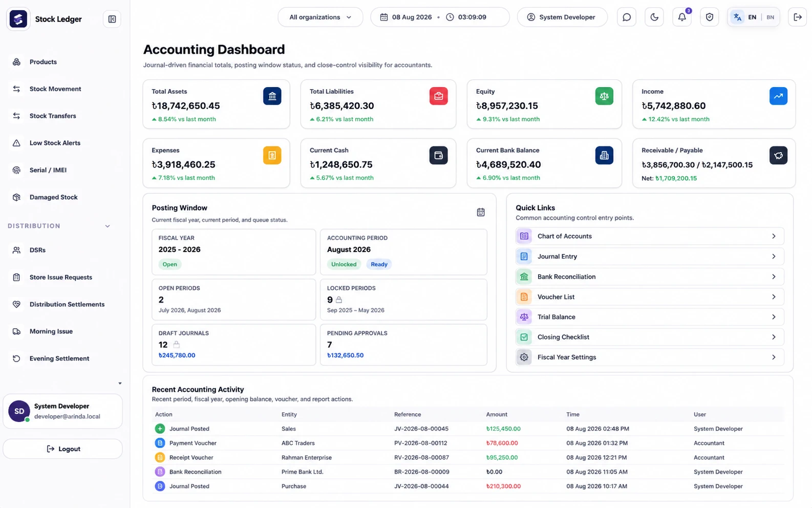Switch language to EN
Image resolution: width=812 pixels, height=508 pixels.
click(x=752, y=17)
